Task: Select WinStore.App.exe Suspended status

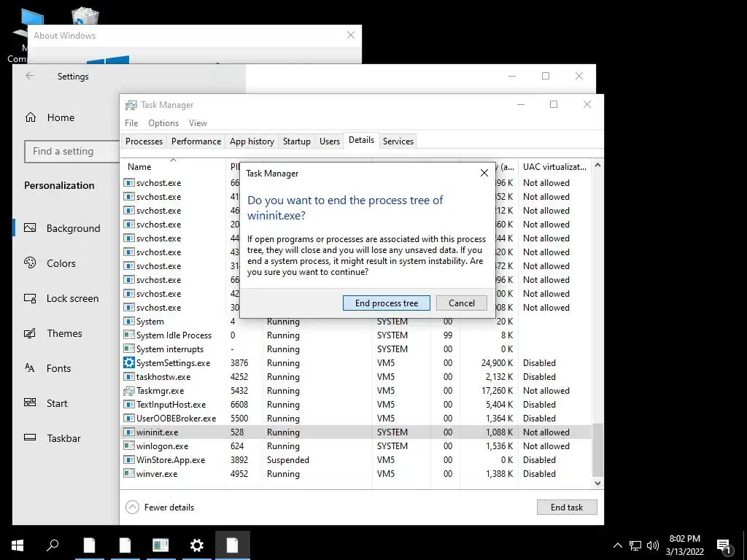Action: pos(287,460)
